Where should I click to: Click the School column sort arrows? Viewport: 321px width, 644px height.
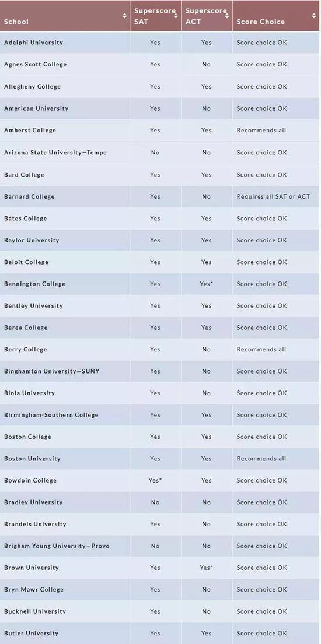(x=125, y=16)
